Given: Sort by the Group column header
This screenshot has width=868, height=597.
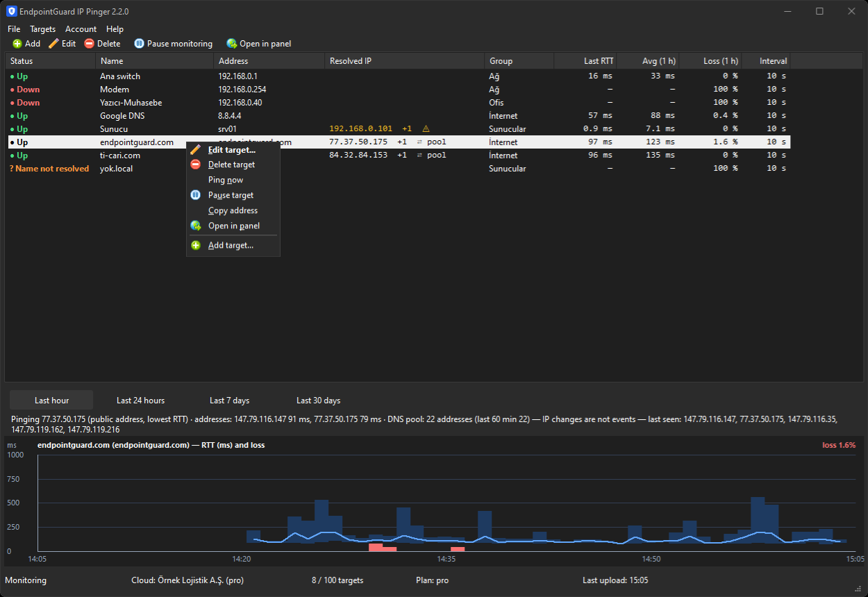Looking at the screenshot, I should [x=519, y=61].
